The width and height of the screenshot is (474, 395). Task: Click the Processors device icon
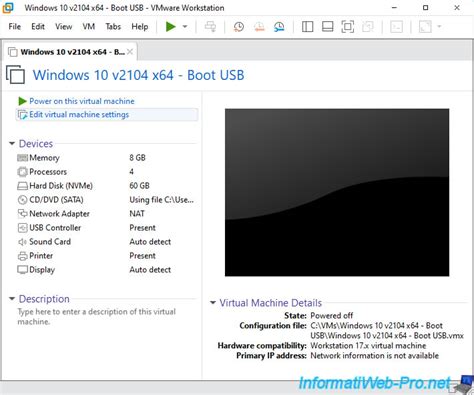(x=22, y=172)
